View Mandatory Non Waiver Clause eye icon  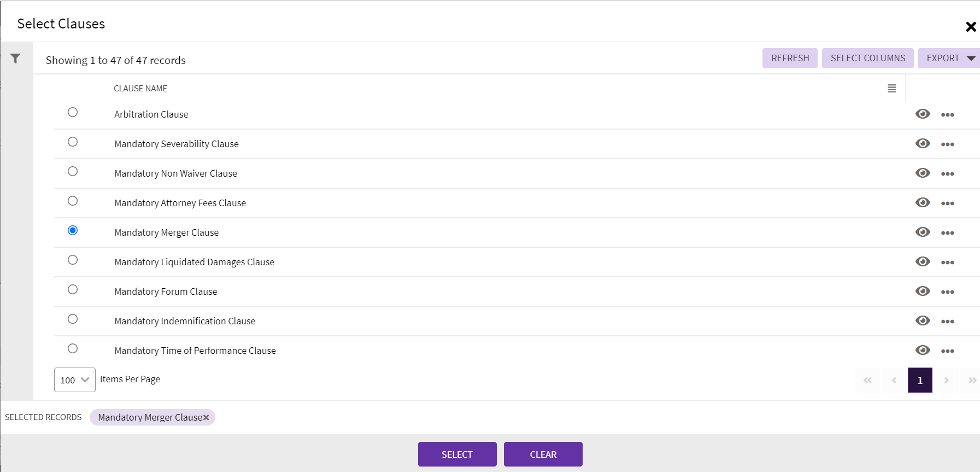pyautogui.click(x=923, y=173)
